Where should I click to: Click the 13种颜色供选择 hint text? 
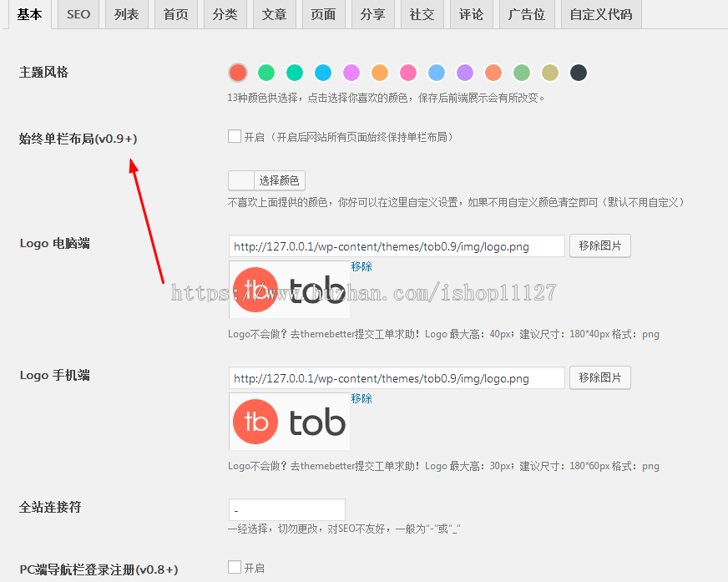[x=386, y=98]
